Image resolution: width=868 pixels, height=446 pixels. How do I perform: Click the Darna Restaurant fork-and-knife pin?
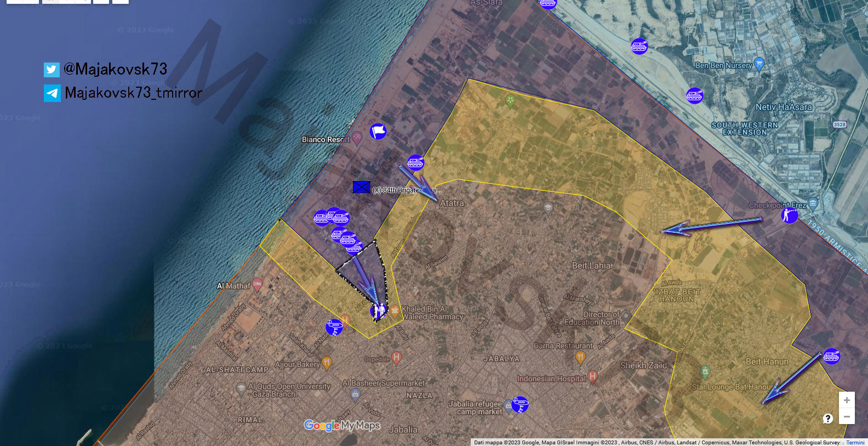(x=580, y=357)
